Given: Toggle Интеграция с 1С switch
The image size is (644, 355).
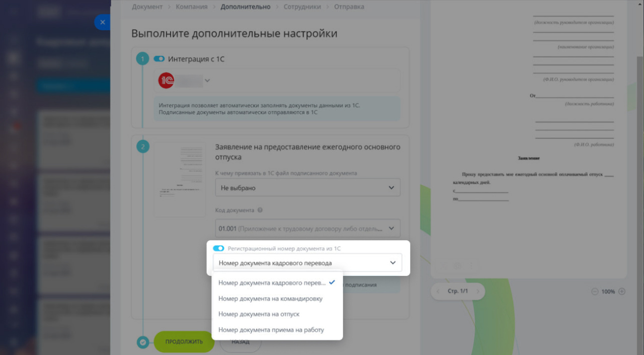Looking at the screenshot, I should (159, 59).
